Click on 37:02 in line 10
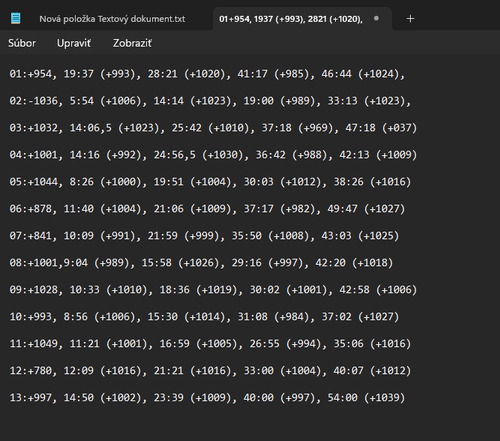 coord(336,317)
